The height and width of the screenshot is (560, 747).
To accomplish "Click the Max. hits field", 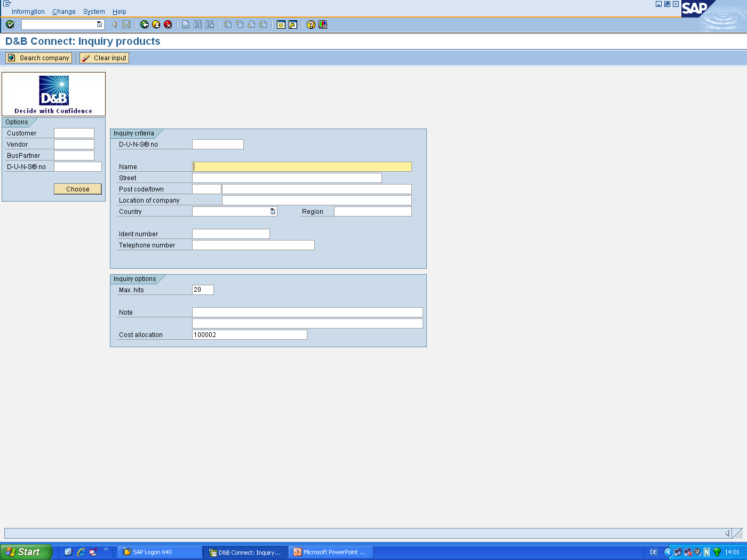I will click(203, 290).
